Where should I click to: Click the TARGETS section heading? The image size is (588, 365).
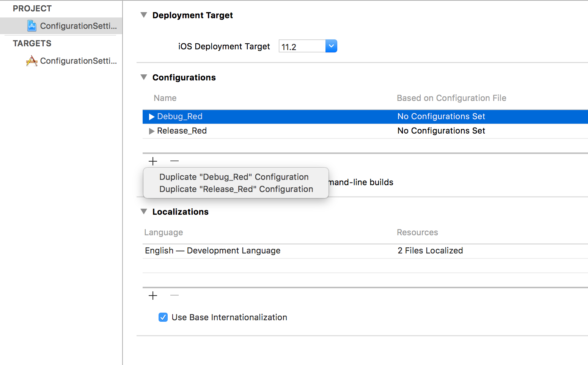(x=32, y=43)
